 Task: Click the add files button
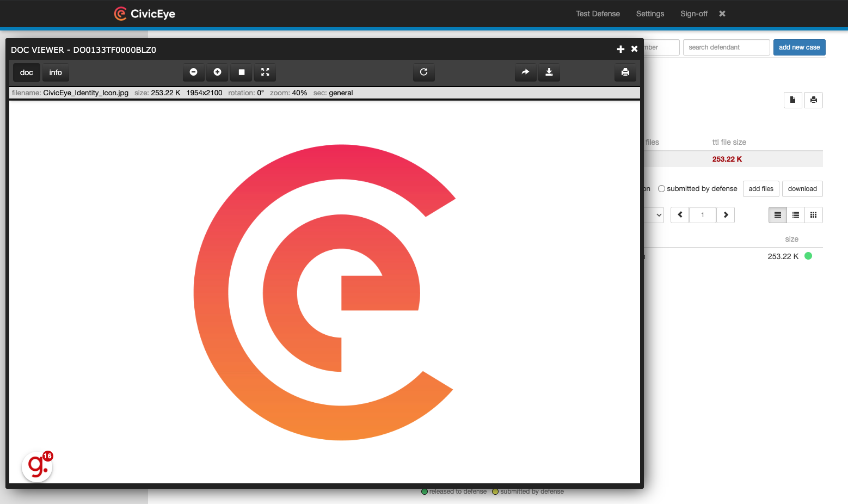pyautogui.click(x=761, y=189)
